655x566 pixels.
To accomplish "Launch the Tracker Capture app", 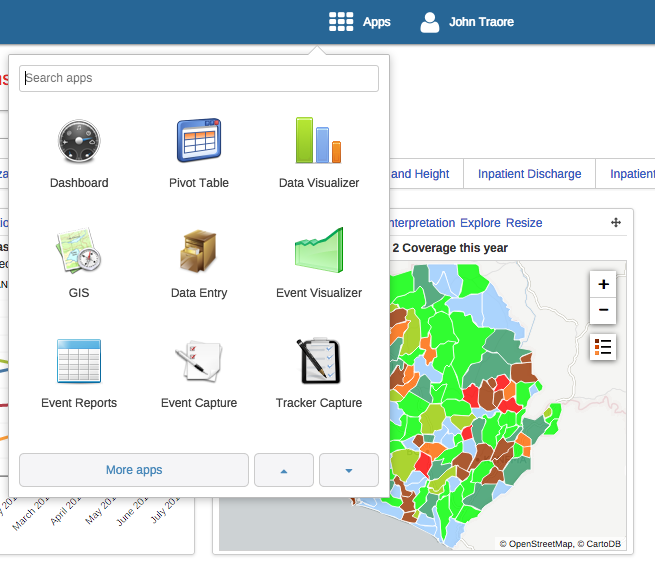I will click(x=319, y=362).
